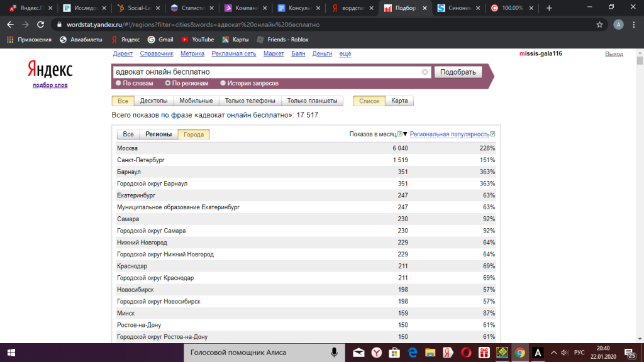Sort by Показов в месяц arrow
The image size is (644, 362).
point(406,134)
